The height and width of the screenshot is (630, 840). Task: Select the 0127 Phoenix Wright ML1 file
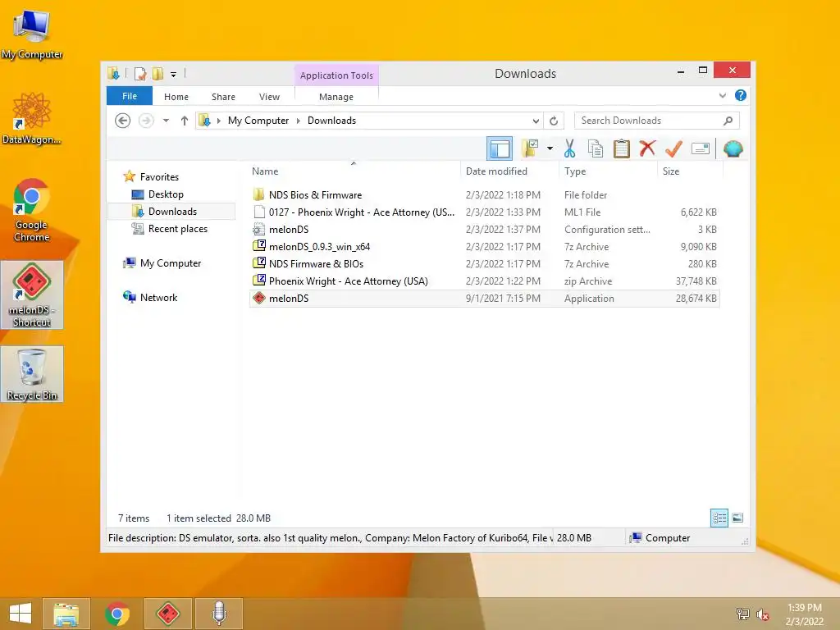tap(484, 212)
